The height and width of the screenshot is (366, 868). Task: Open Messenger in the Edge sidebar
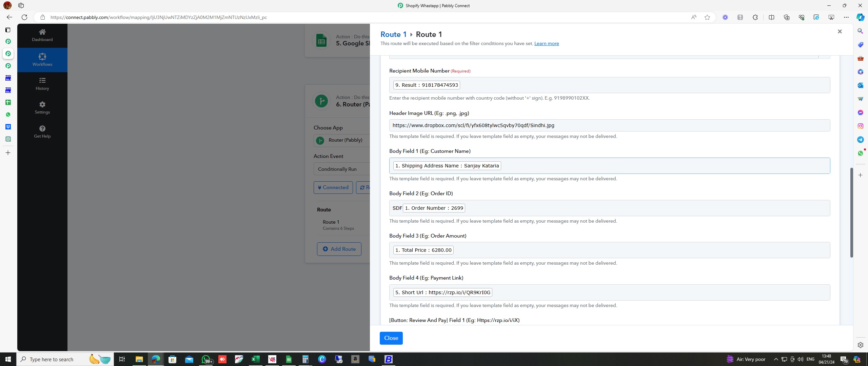860,113
